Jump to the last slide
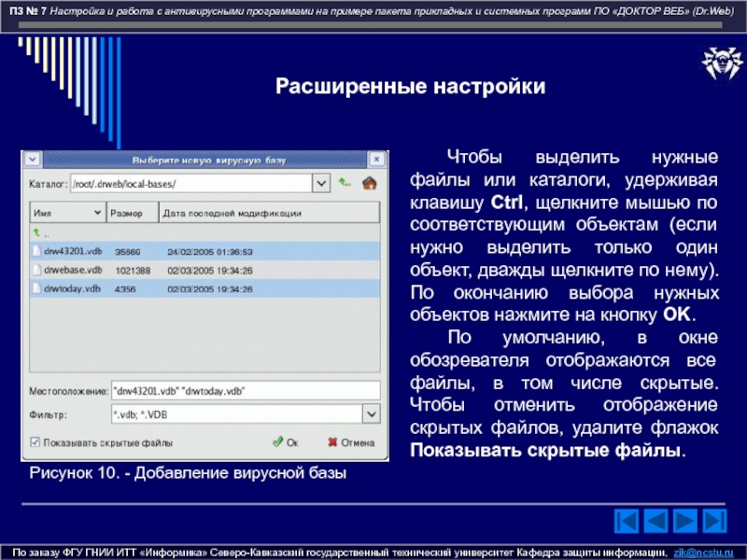This screenshot has width=747, height=560. [714, 521]
